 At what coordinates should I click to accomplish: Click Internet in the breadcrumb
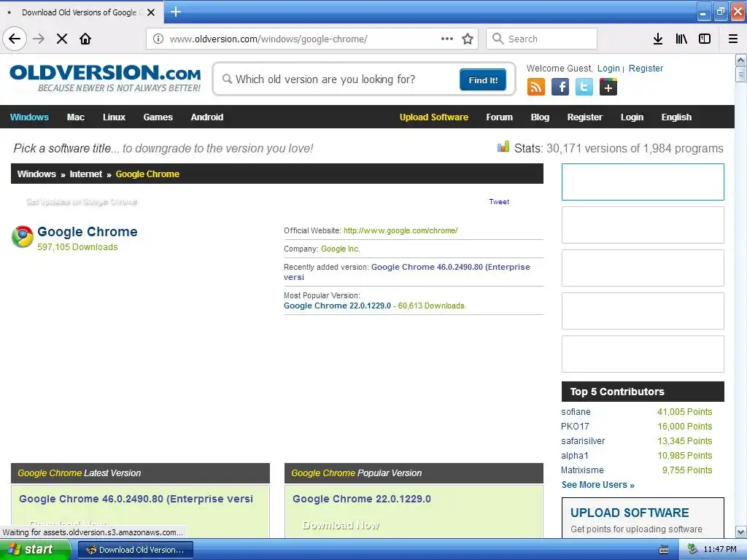click(86, 174)
